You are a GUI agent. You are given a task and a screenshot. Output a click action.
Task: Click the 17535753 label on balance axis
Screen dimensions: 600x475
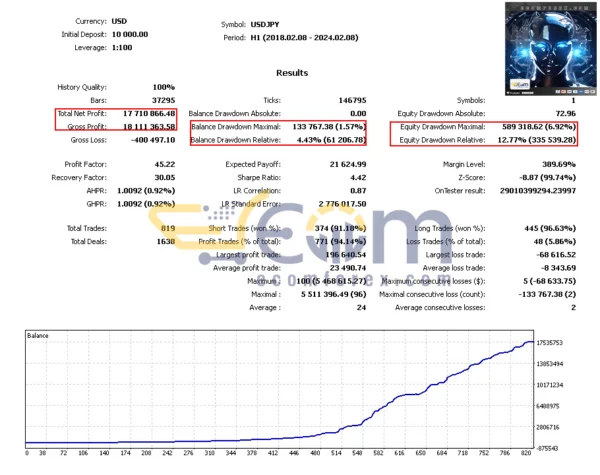tap(555, 342)
